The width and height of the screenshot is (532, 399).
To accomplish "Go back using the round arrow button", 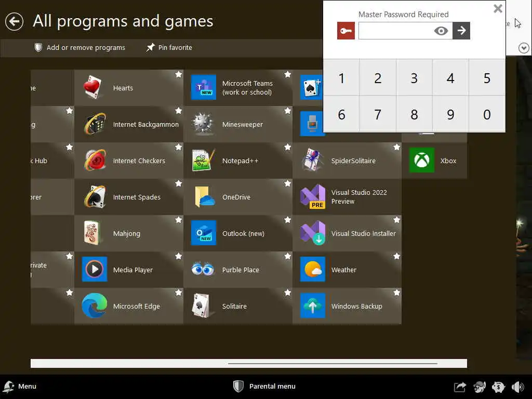I will tap(14, 21).
